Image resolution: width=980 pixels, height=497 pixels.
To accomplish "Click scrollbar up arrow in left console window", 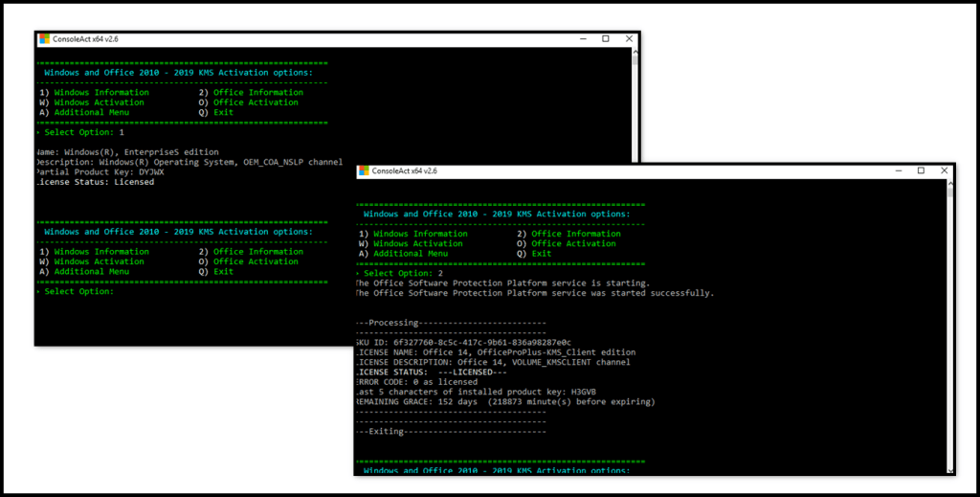I will click(x=635, y=52).
